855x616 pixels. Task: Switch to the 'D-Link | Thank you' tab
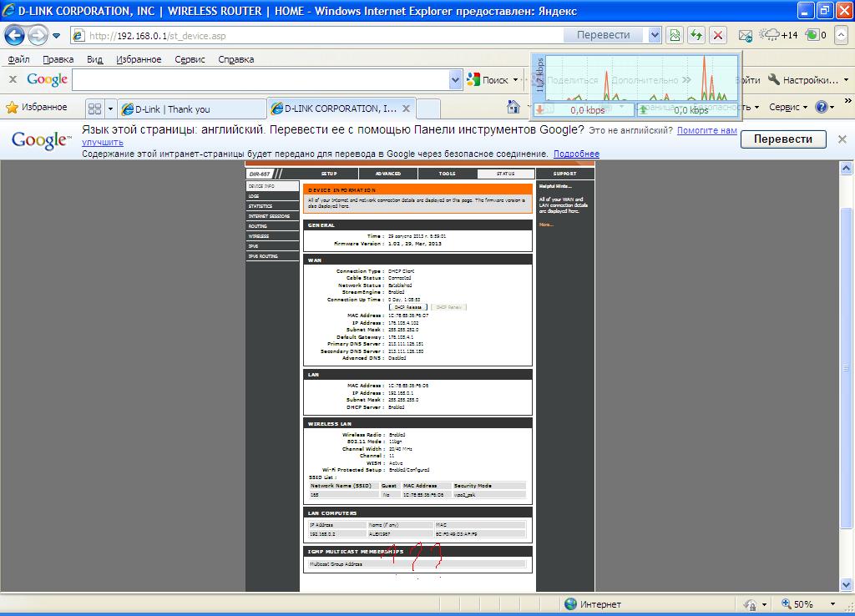[x=192, y=109]
